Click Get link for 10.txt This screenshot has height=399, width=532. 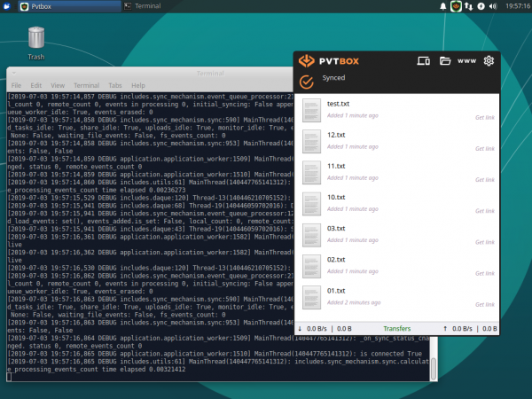[x=484, y=211]
